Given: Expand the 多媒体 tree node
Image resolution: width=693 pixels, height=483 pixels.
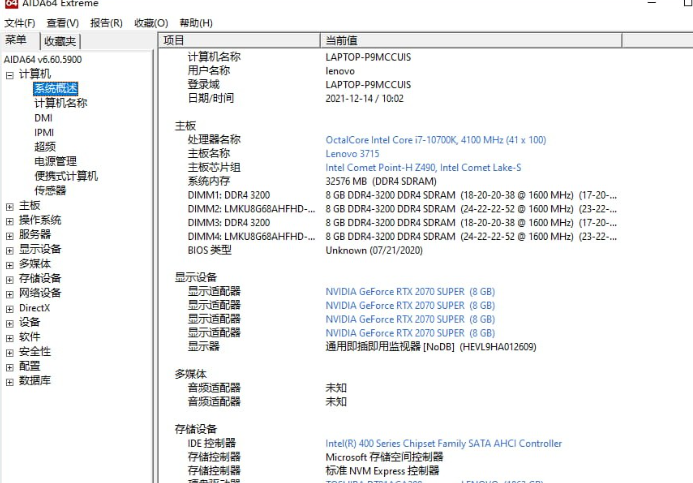Looking at the screenshot, I should pos(10,265).
